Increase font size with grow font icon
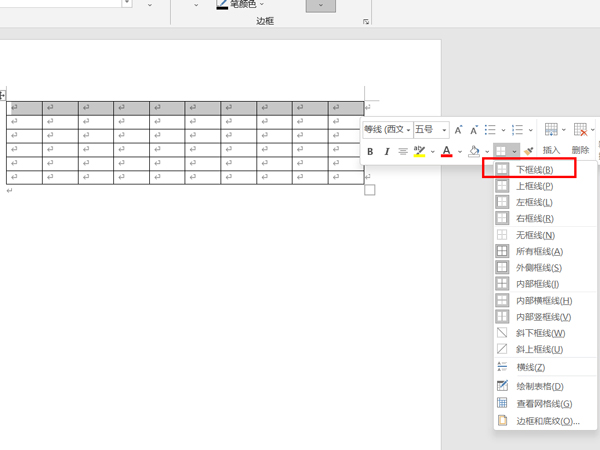The image size is (600, 450). tap(458, 130)
